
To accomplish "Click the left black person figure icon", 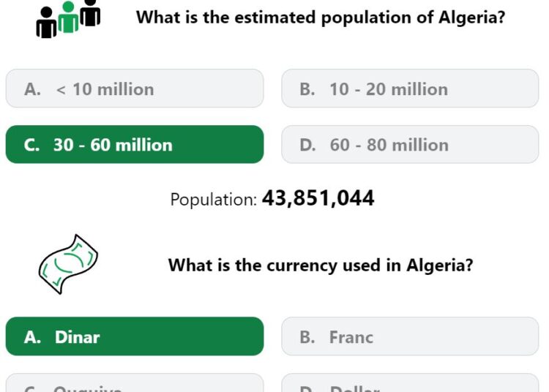I will click(x=46, y=23).
